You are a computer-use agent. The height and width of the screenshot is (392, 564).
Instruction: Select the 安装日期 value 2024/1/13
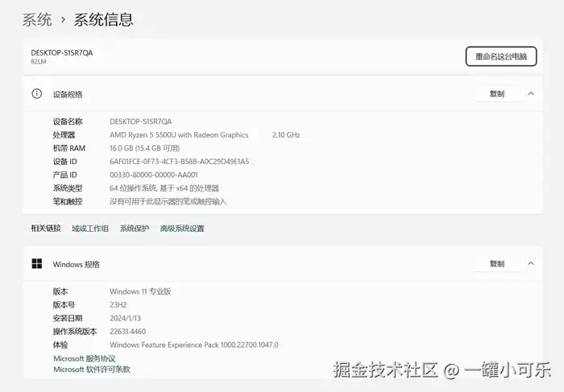point(125,318)
